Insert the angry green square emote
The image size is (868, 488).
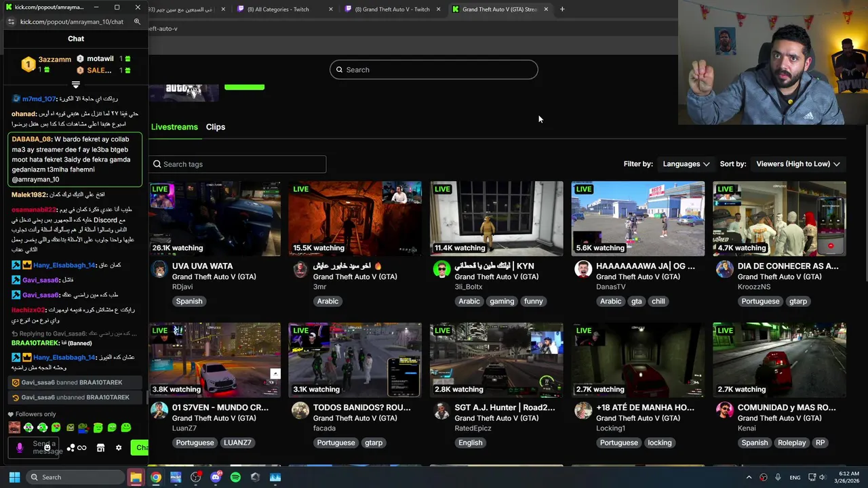click(70, 428)
